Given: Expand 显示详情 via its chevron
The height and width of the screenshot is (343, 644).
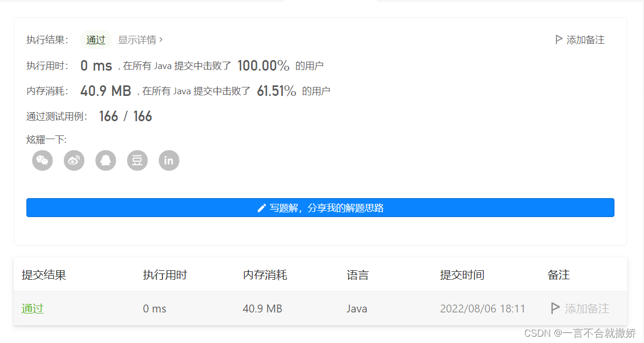Looking at the screenshot, I should click(161, 39).
